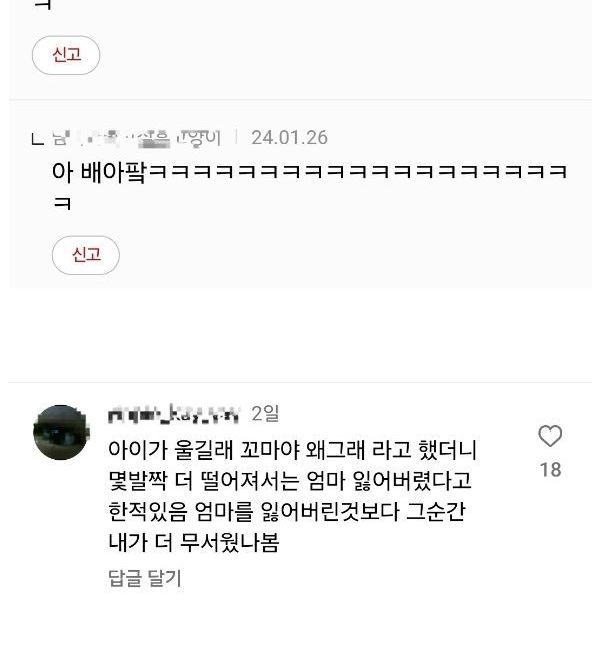This screenshot has height=646, width=605.
Task: Click the last line '내가 더 무서웠나봄'
Action: 197,543
